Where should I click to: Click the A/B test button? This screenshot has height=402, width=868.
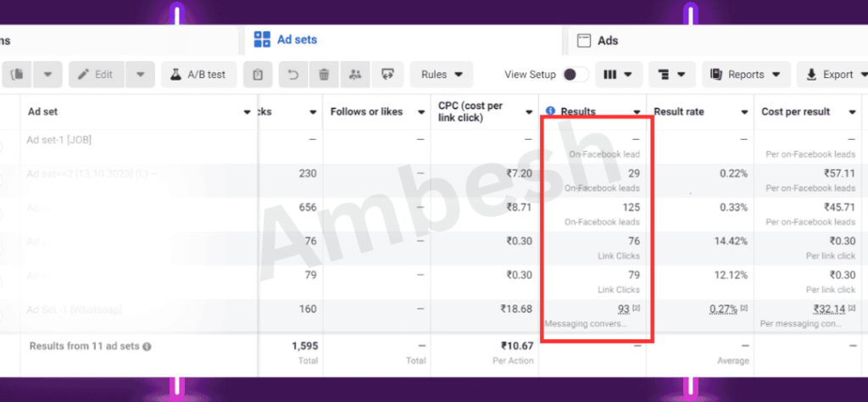pos(198,75)
